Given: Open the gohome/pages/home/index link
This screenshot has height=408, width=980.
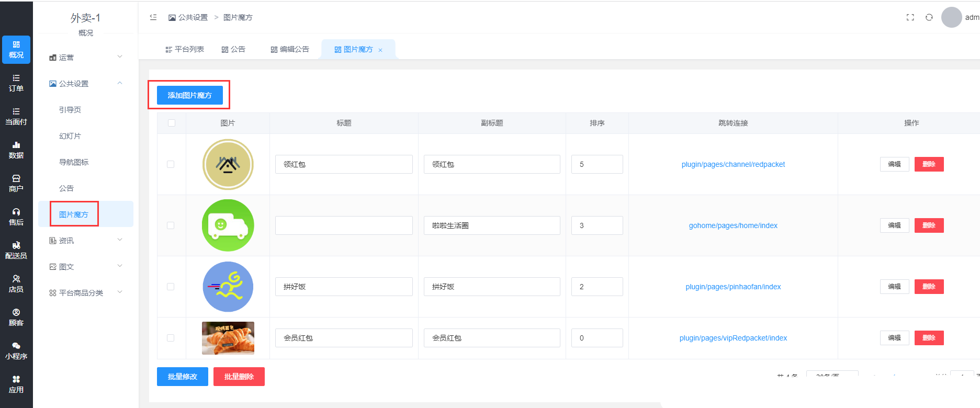Looking at the screenshot, I should click(x=733, y=225).
